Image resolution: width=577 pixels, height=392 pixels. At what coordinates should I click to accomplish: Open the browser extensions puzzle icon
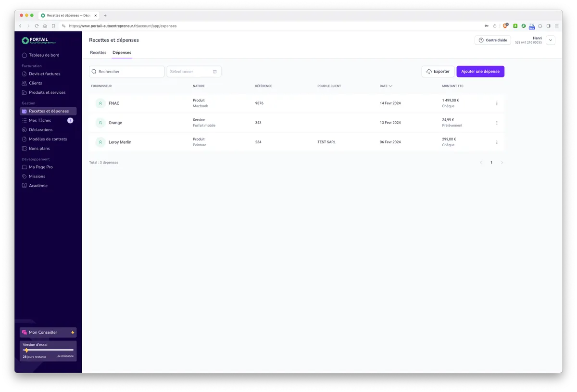540,26
